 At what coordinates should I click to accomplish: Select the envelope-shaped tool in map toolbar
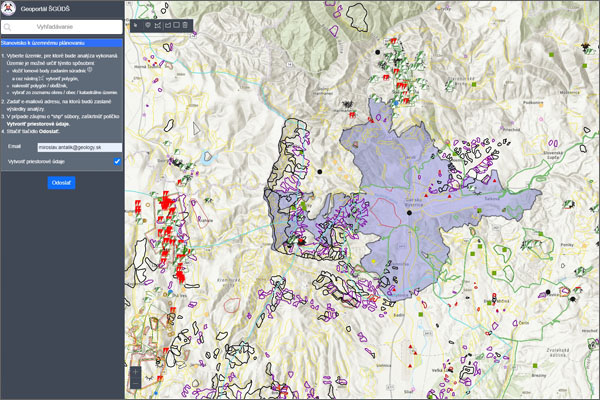point(168,24)
